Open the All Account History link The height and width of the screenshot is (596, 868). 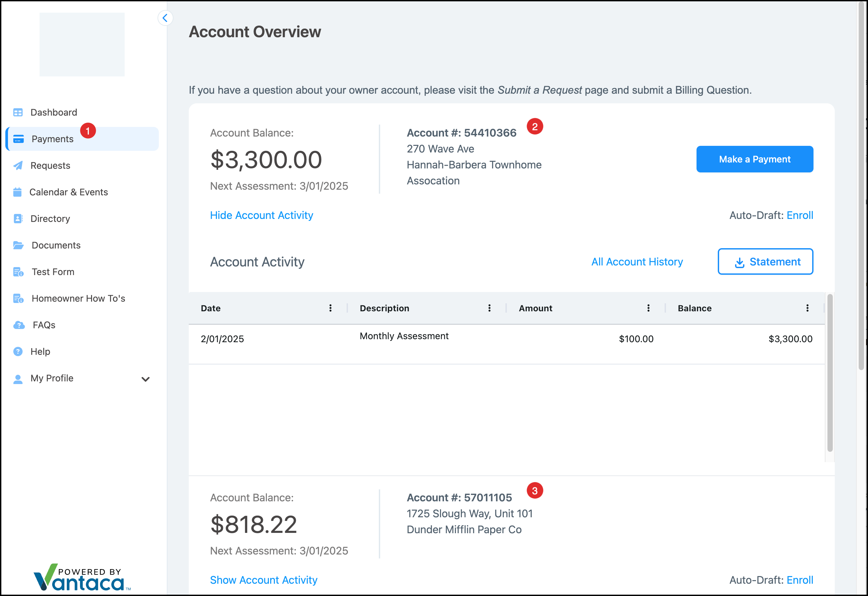637,262
